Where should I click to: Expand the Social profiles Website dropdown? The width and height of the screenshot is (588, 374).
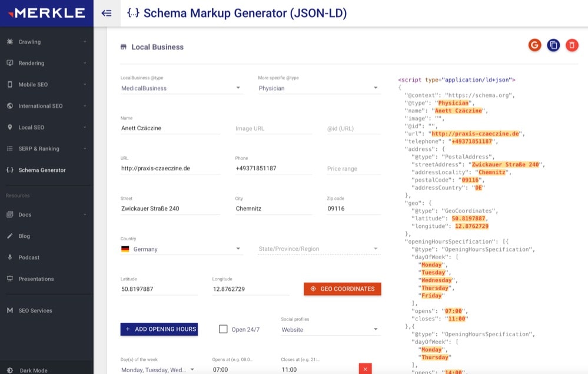[x=330, y=330]
